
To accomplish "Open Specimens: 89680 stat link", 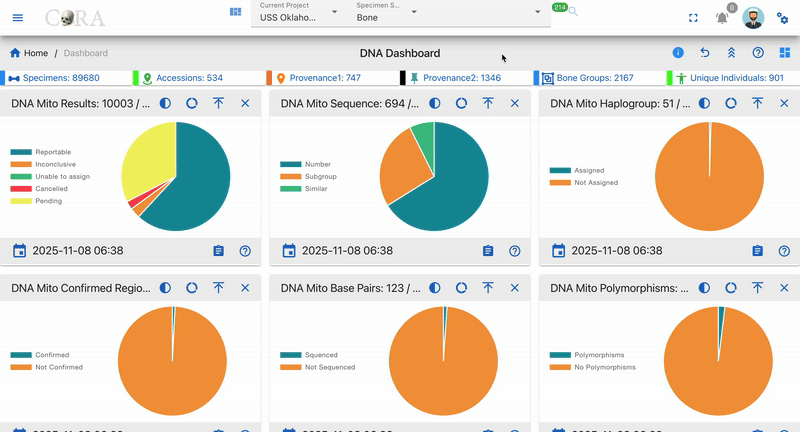I will [61, 78].
